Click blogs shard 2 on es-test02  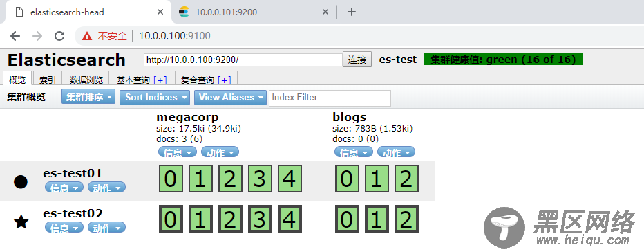tap(406, 219)
